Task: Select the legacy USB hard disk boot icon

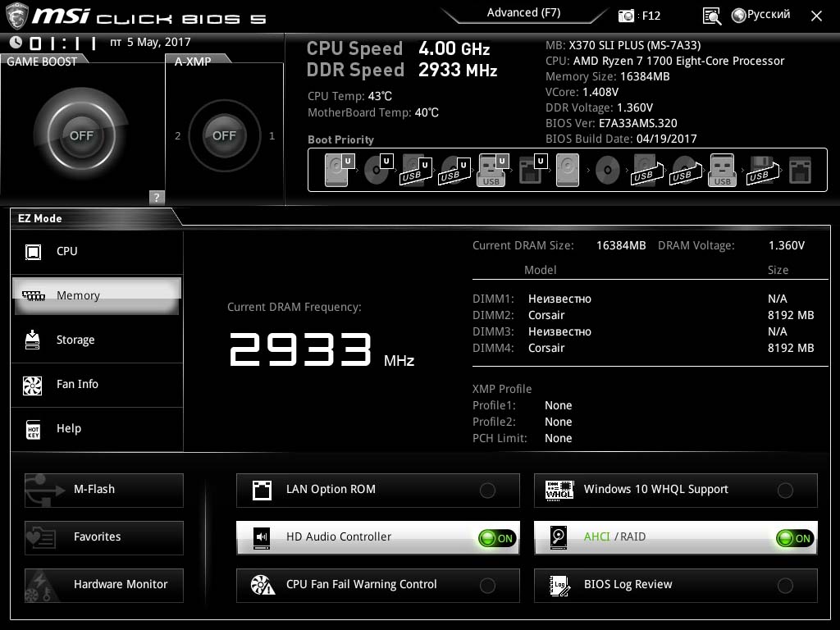Action: [x=647, y=171]
